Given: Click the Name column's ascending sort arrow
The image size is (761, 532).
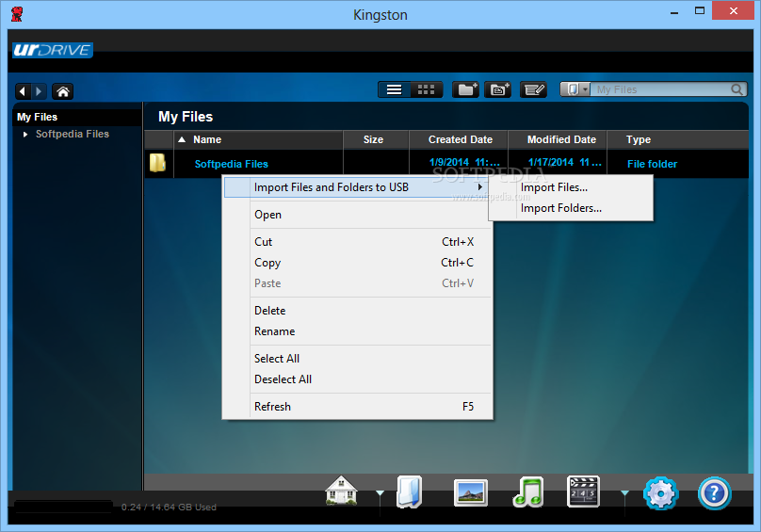Looking at the screenshot, I should (182, 139).
